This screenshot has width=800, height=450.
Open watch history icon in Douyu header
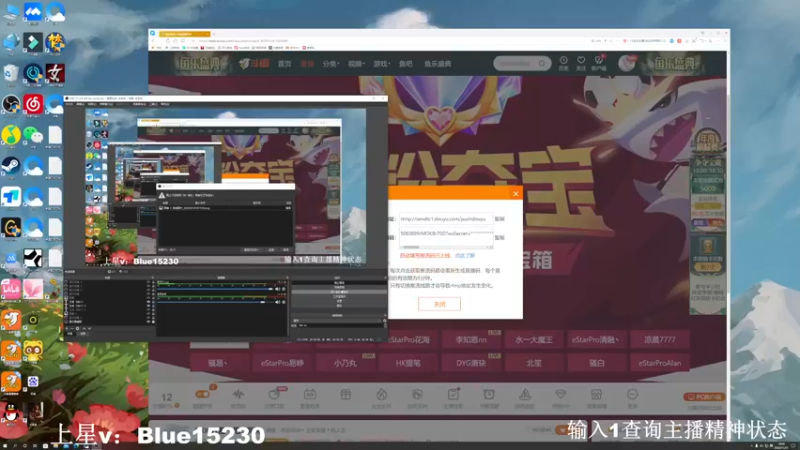pyautogui.click(x=563, y=61)
